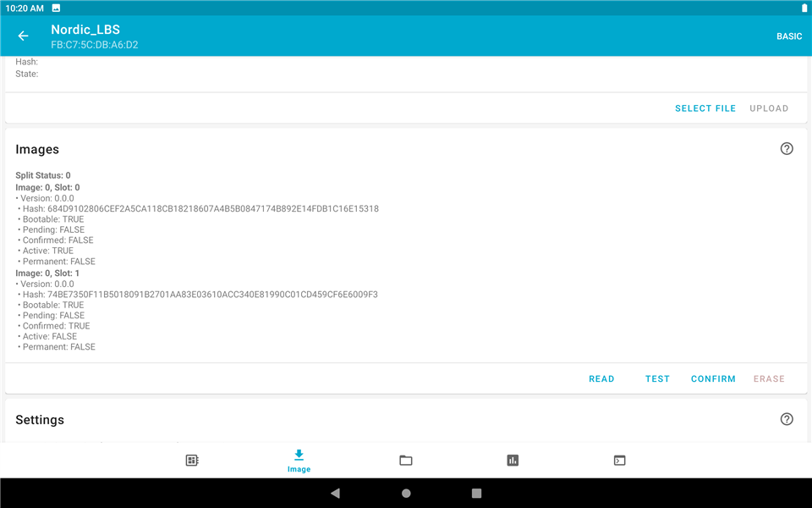This screenshot has width=812, height=508.
Task: Click ERASE image button
Action: tap(769, 379)
